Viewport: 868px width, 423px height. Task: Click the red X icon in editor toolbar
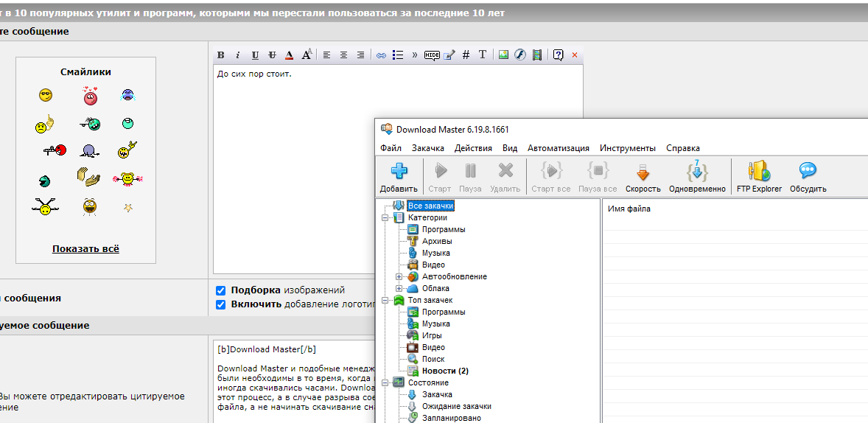[x=575, y=55]
